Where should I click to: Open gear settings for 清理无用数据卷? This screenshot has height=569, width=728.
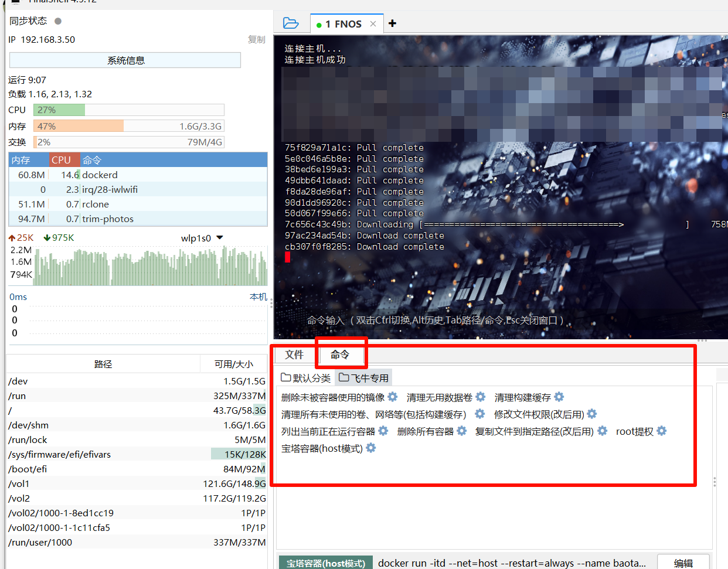click(x=481, y=397)
